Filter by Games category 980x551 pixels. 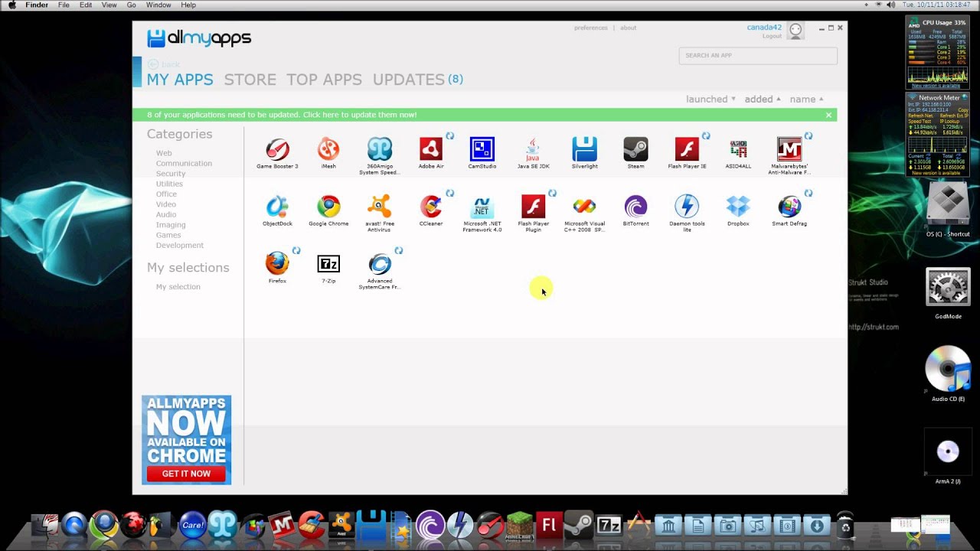pos(168,235)
